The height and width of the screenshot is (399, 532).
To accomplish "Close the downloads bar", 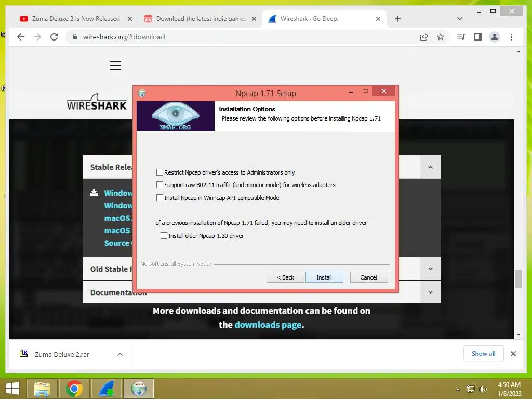I will pos(513,354).
